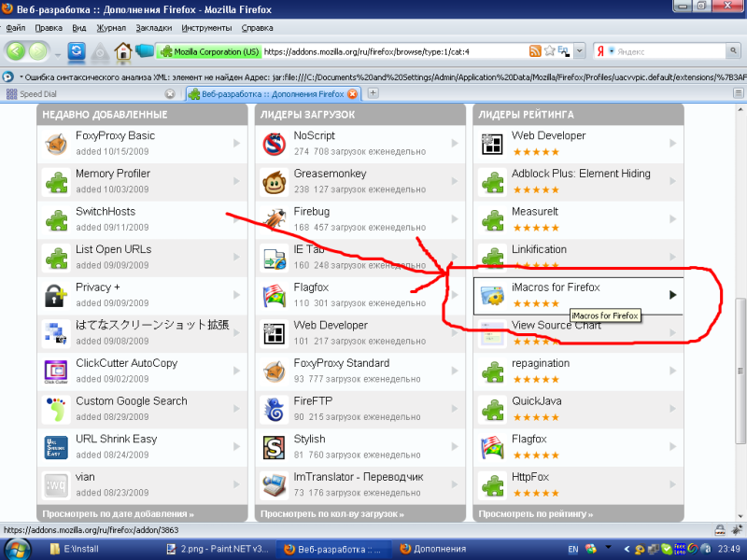Open the Home page house icon

pos(123,51)
